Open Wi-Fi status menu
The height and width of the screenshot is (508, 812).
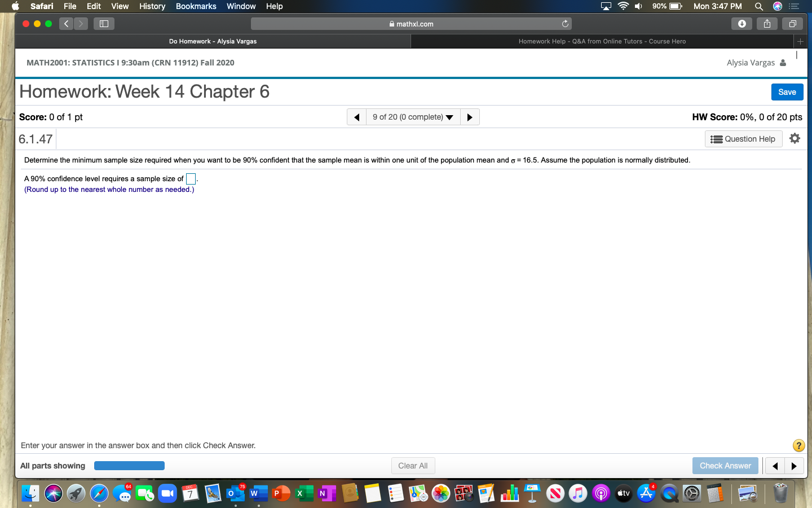click(623, 6)
